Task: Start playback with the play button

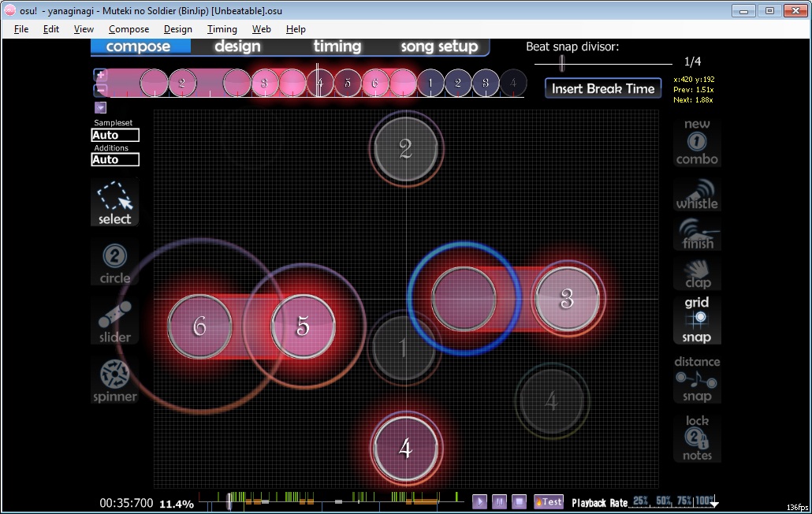Action: coord(479,501)
